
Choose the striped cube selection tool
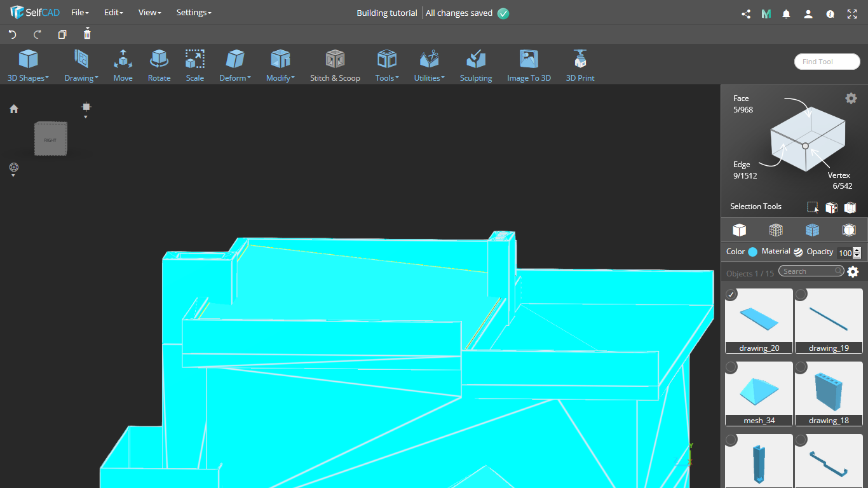[x=850, y=207]
